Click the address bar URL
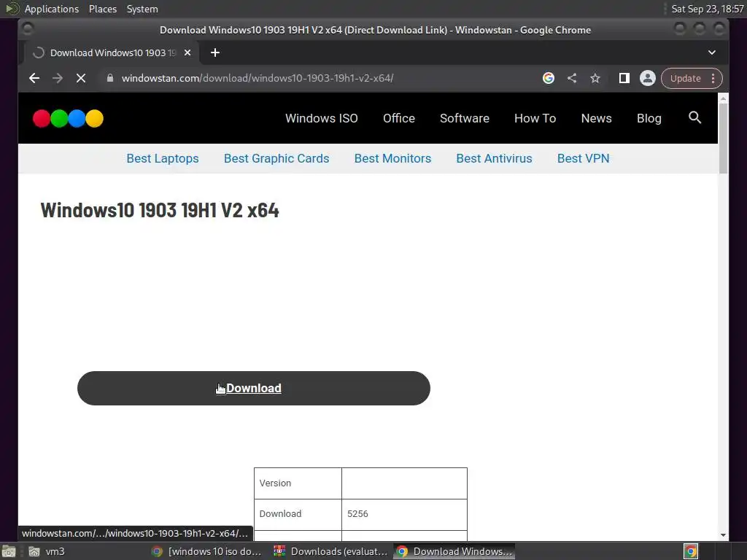 [258, 78]
